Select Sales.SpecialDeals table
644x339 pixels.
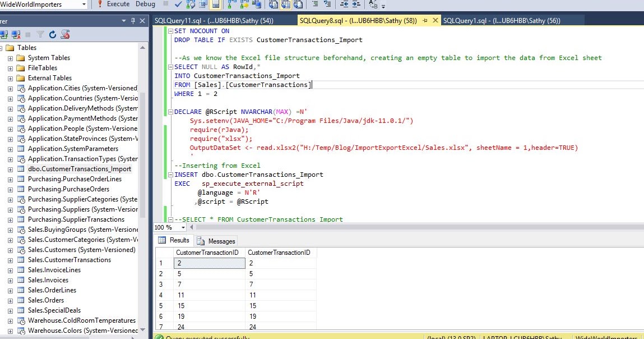(54, 310)
